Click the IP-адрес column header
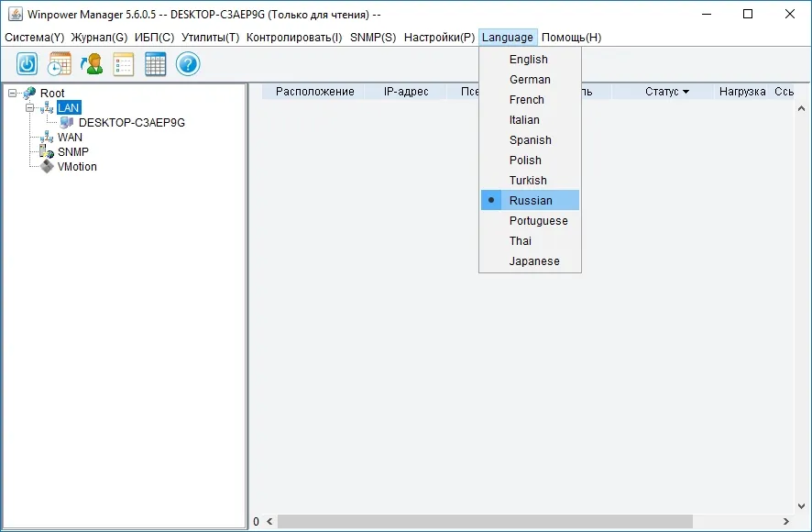The width and height of the screenshot is (812, 532). tap(406, 92)
